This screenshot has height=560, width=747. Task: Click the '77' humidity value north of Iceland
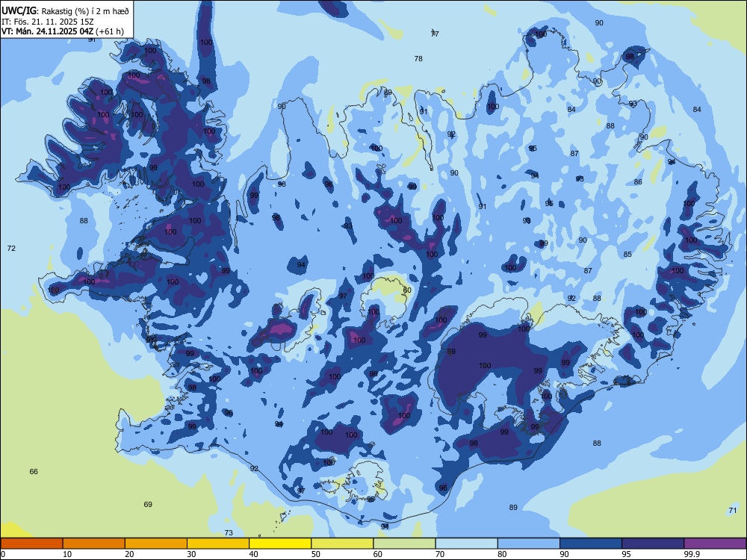click(x=435, y=34)
